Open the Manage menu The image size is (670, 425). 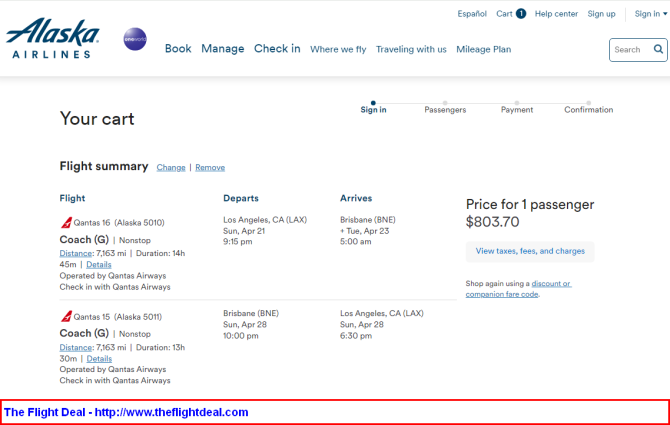[x=223, y=49]
